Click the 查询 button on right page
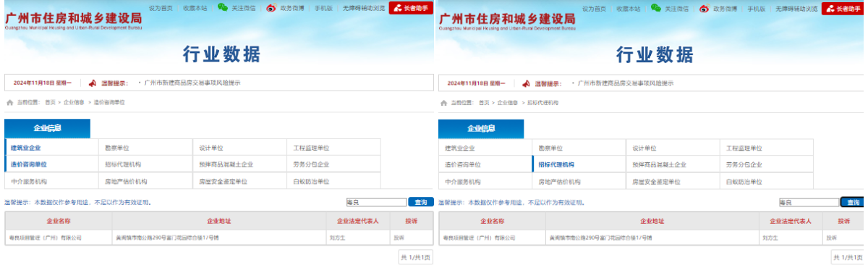Image resolution: width=868 pixels, height=276 pixels. coord(854,202)
